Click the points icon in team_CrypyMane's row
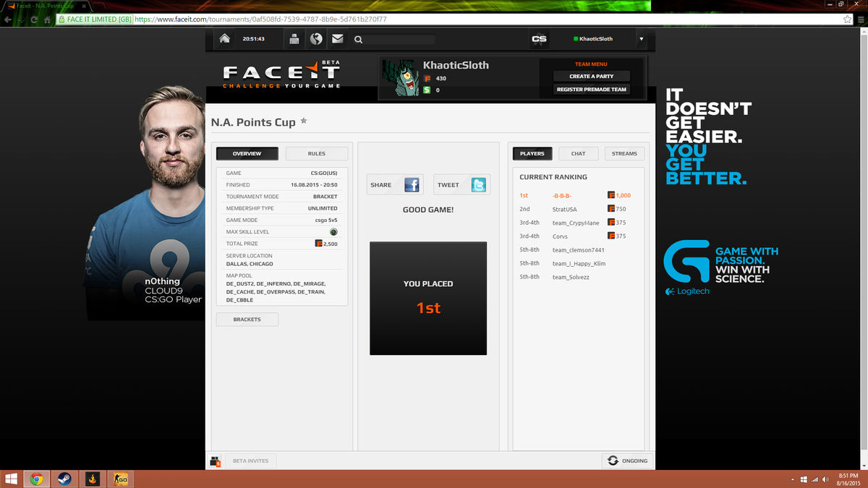Image resolution: width=868 pixels, height=488 pixels. click(611, 223)
